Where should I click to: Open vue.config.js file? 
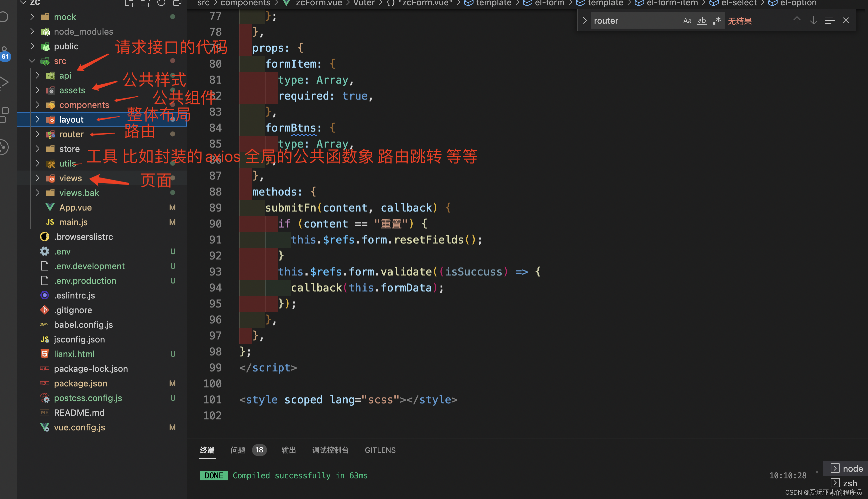(x=79, y=427)
